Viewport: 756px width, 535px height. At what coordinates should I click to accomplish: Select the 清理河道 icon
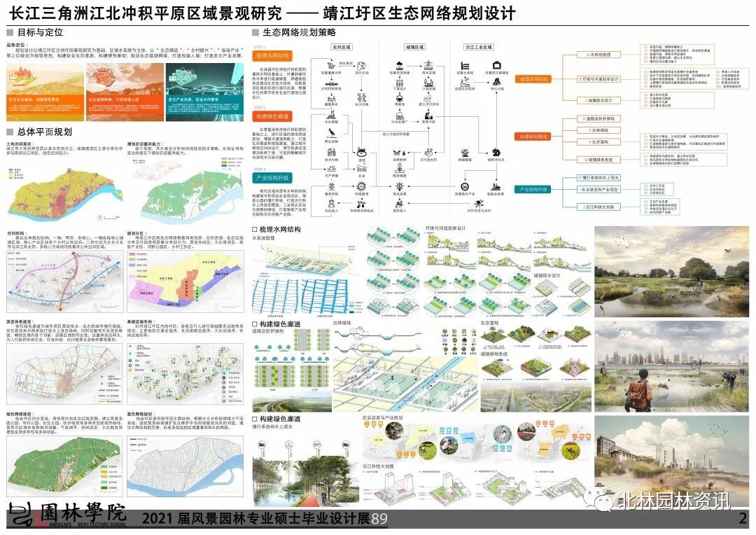(x=428, y=115)
